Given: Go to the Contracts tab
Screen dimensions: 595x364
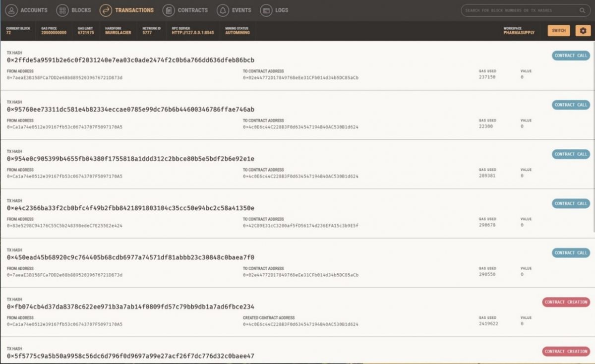Looking at the screenshot, I should click(x=192, y=10).
